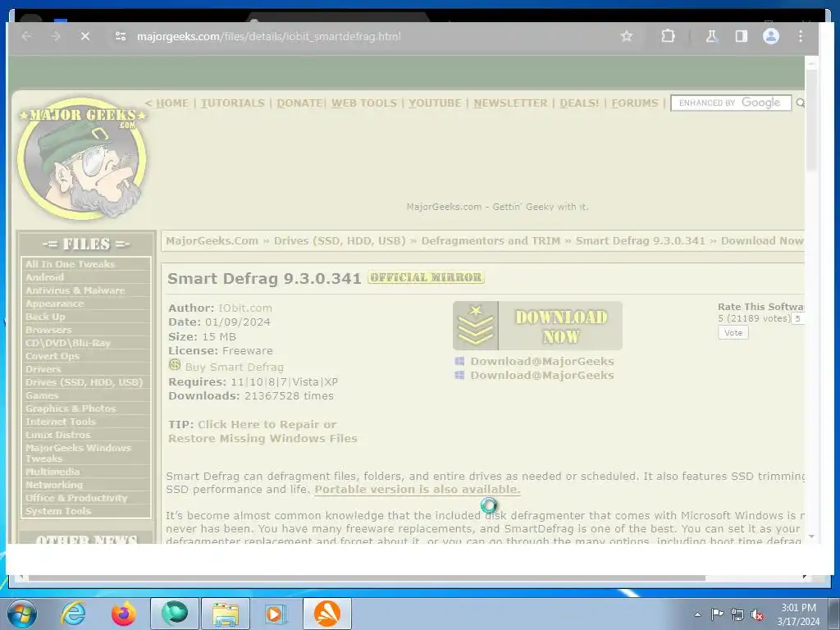Open the Chrome three-dot menu
Viewport: 840px width, 630px height.
[801, 36]
